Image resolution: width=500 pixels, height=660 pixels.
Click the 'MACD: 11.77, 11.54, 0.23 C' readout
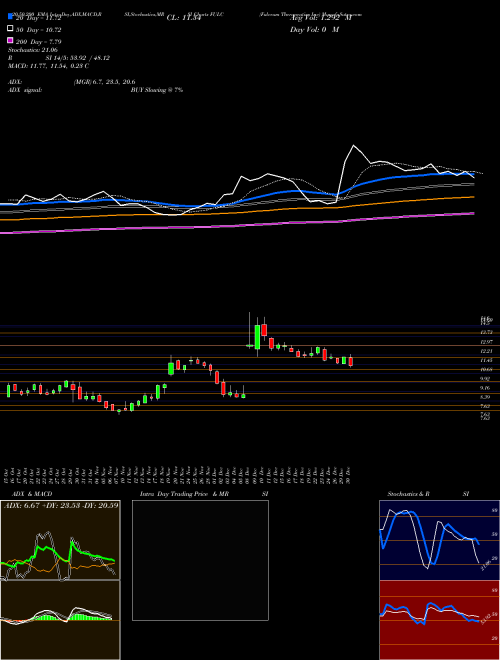point(48,66)
